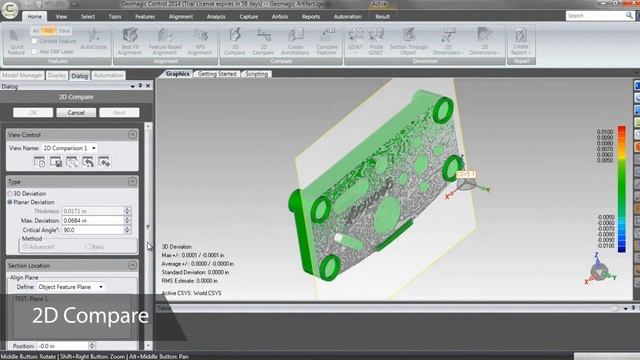Open the Probe GD&T tool
Image resolution: width=640 pixels, height=360 pixels.
(376, 42)
